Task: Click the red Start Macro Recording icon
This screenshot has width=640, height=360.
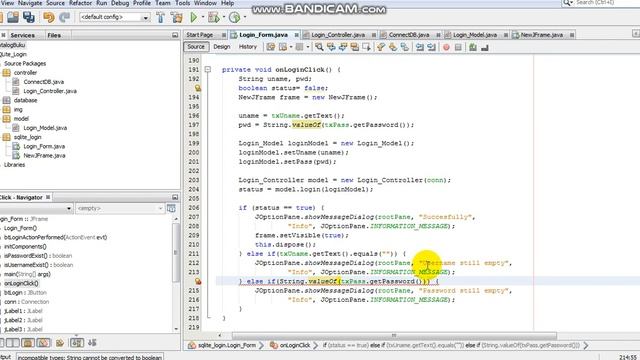Action: [446, 48]
